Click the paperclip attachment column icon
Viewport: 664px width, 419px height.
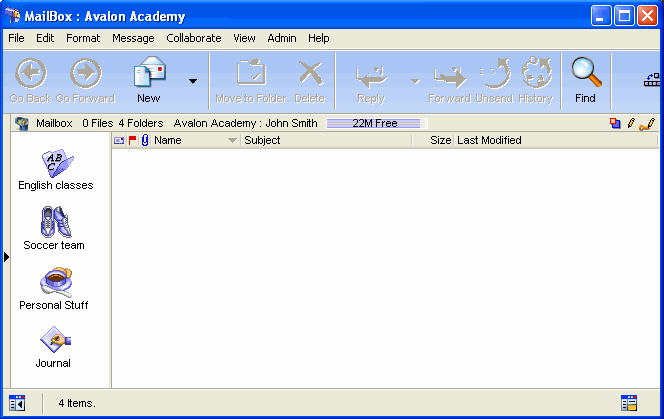(x=144, y=141)
